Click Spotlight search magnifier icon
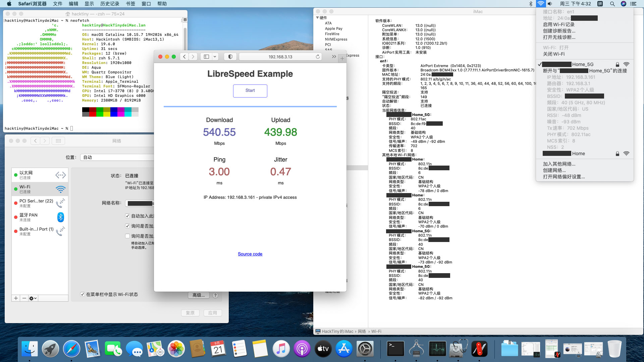Screen dimensions: 644x362 click(612, 4)
